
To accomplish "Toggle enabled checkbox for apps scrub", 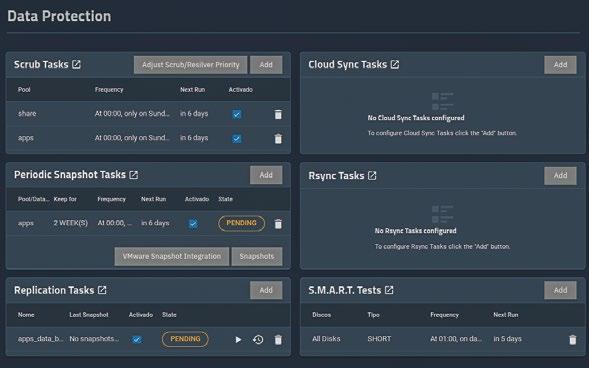I will 237,139.
